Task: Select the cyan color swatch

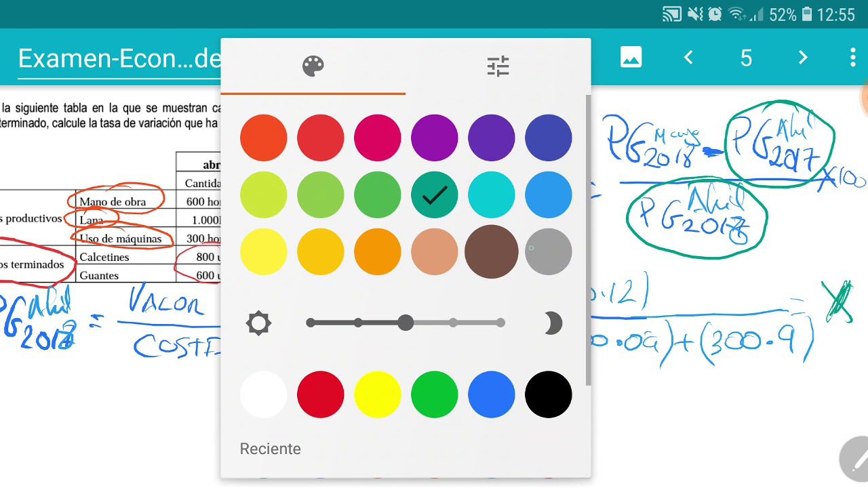Action: 492,195
